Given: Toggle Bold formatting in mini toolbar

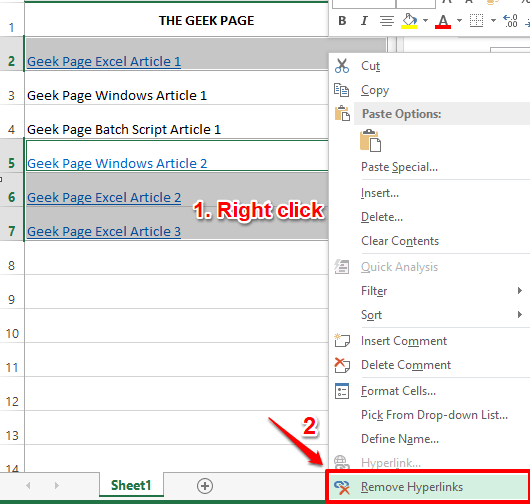Looking at the screenshot, I should [x=342, y=21].
